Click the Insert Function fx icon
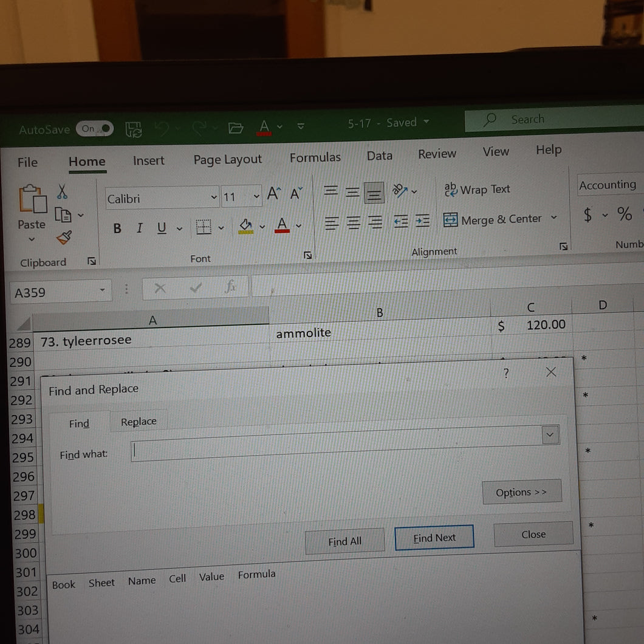 coord(230,286)
